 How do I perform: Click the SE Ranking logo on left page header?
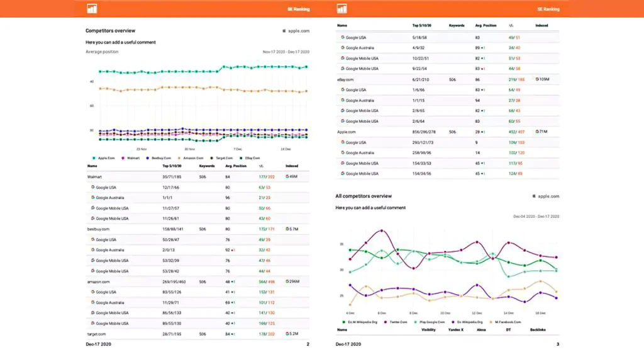pyautogui.click(x=92, y=9)
